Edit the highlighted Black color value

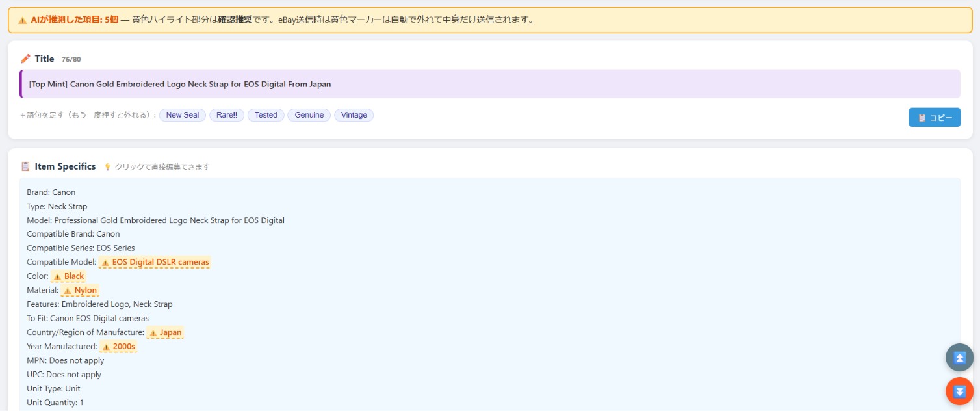click(x=68, y=276)
